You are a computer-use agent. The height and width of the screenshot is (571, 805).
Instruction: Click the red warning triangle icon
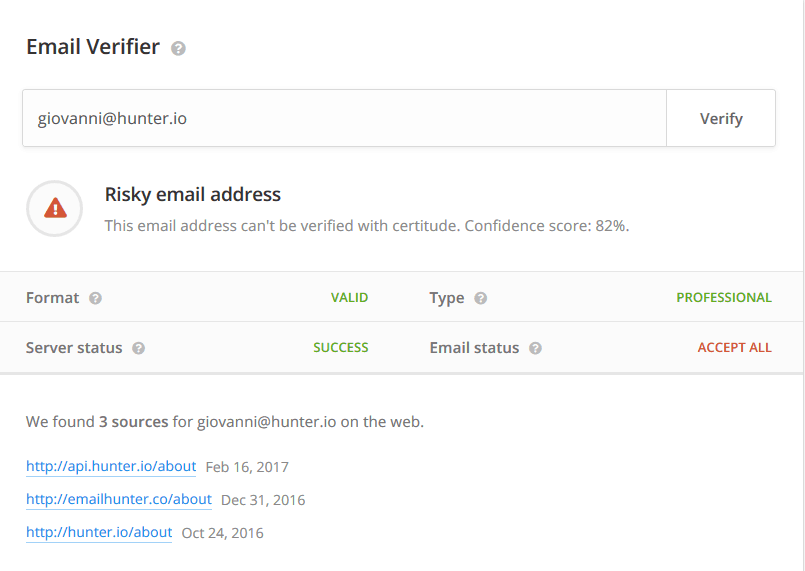pyautogui.click(x=55, y=208)
